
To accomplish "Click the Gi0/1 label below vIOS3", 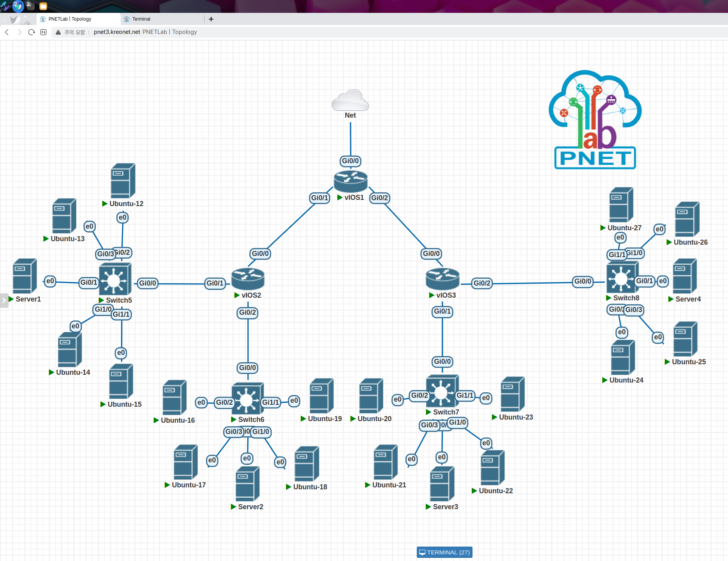I will coord(442,311).
